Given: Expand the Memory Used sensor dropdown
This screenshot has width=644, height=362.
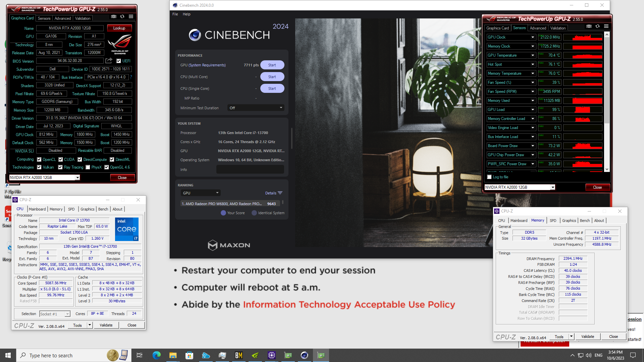Looking at the screenshot, I should 533,101.
